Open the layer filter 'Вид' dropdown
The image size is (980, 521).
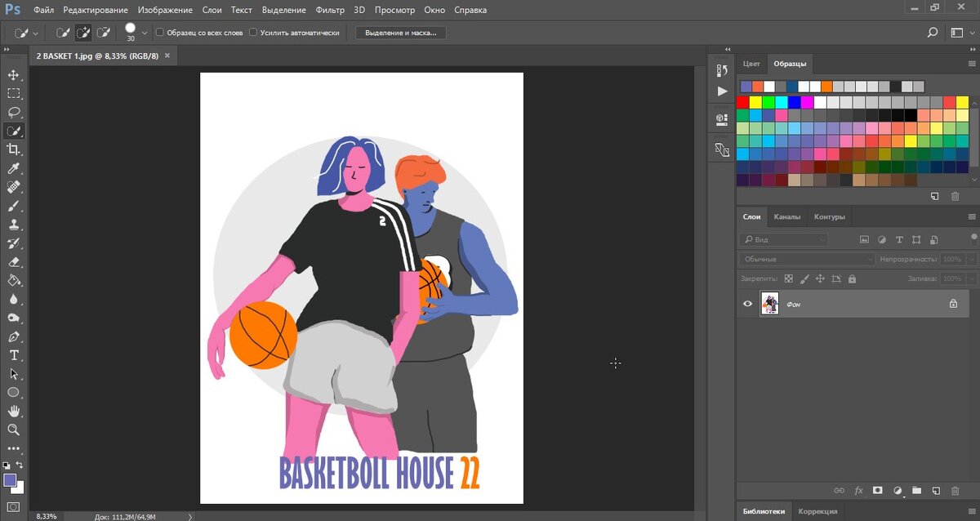(784, 239)
